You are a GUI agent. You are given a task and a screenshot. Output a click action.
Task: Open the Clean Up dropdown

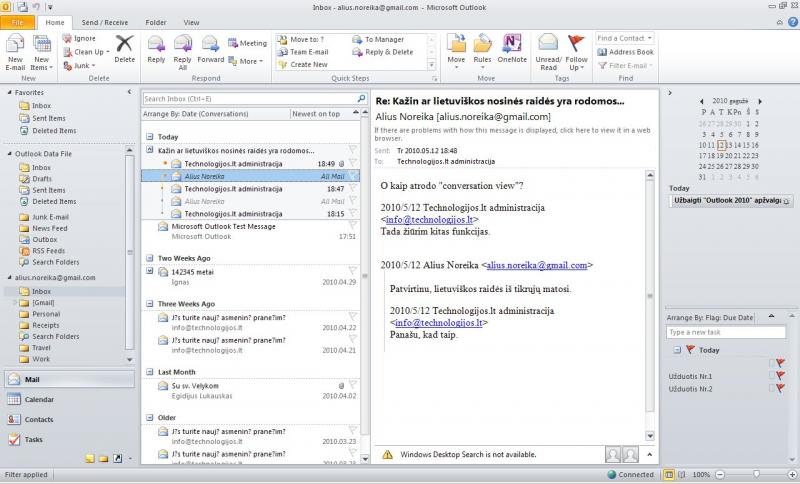click(x=86, y=52)
